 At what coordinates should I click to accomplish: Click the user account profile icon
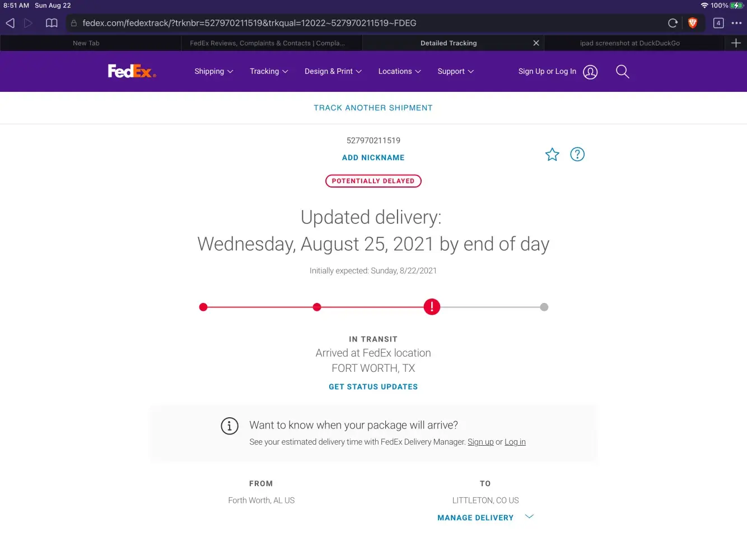[590, 72]
